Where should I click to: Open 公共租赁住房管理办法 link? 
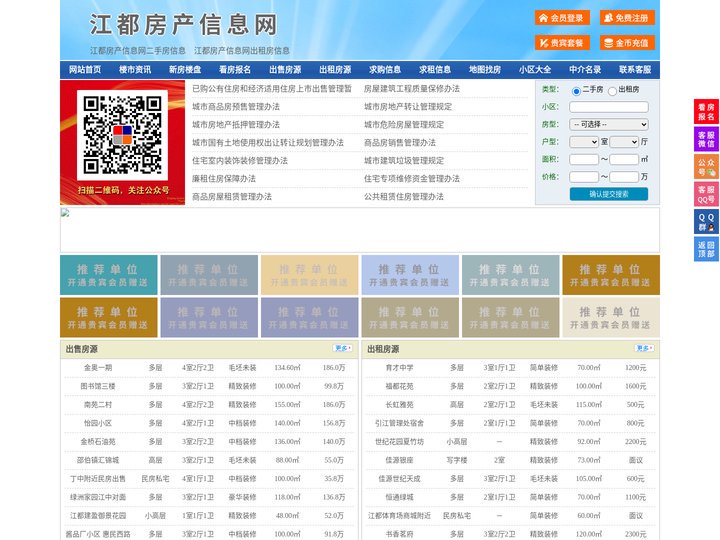(404, 197)
